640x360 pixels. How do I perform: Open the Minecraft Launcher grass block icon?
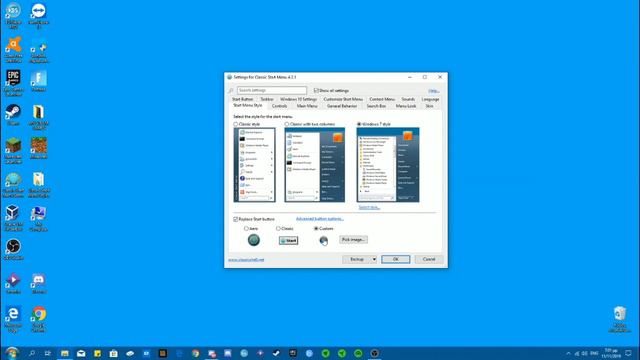point(13,150)
